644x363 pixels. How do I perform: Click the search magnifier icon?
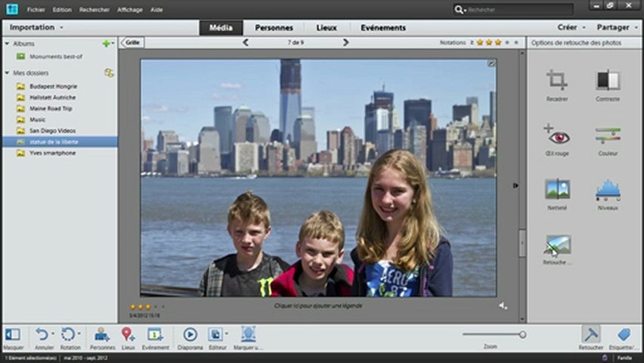pos(459,10)
